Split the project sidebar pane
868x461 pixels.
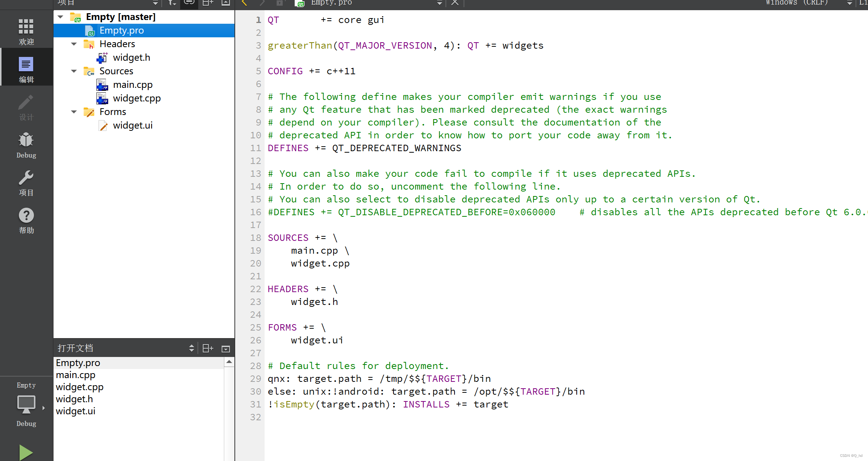(208, 3)
